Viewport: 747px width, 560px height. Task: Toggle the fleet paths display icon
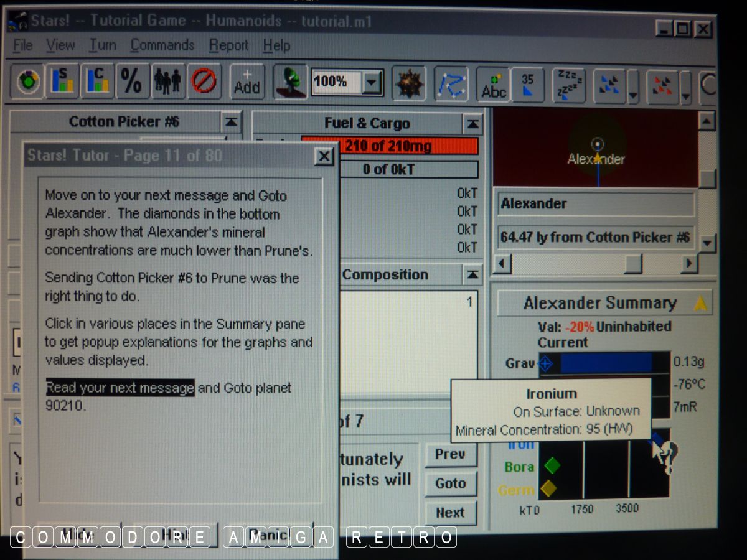[451, 84]
